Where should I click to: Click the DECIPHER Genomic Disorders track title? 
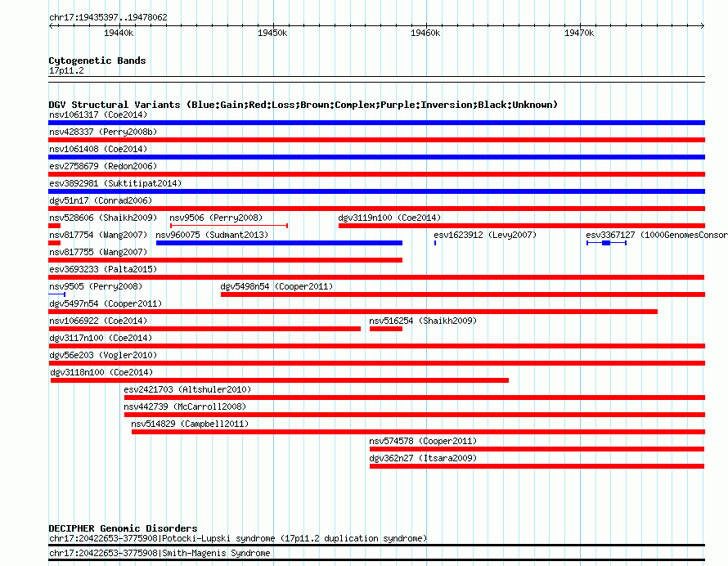123,528
